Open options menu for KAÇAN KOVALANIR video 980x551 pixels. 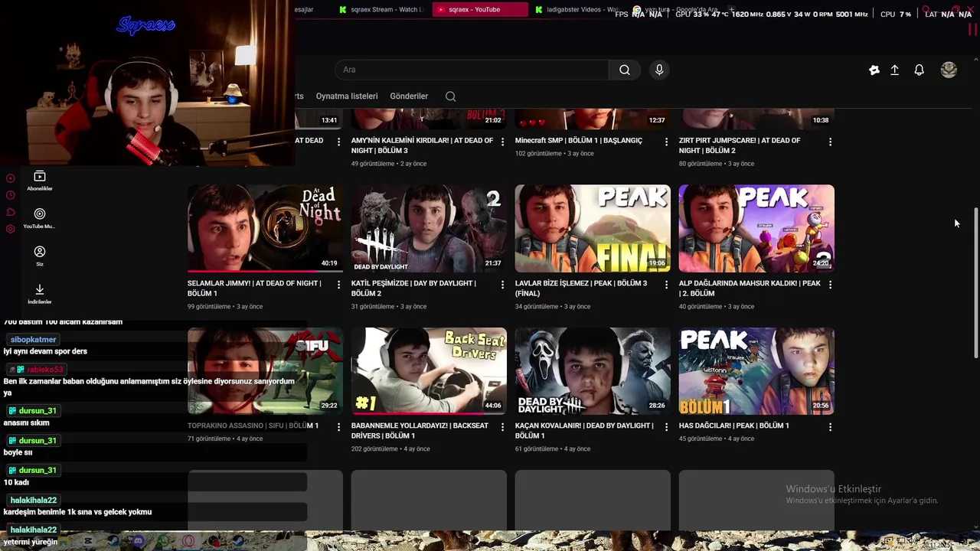click(x=666, y=427)
